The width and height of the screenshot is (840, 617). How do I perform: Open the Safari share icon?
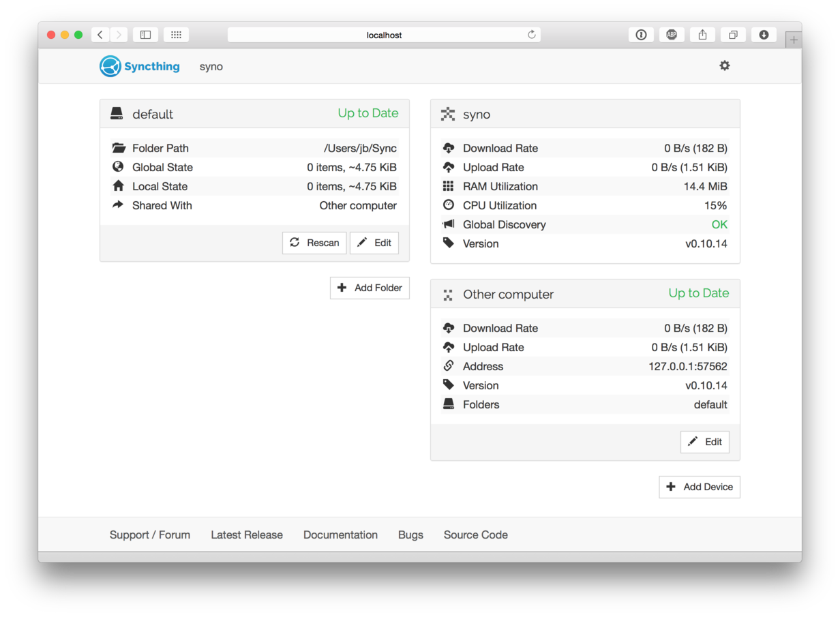[702, 35]
